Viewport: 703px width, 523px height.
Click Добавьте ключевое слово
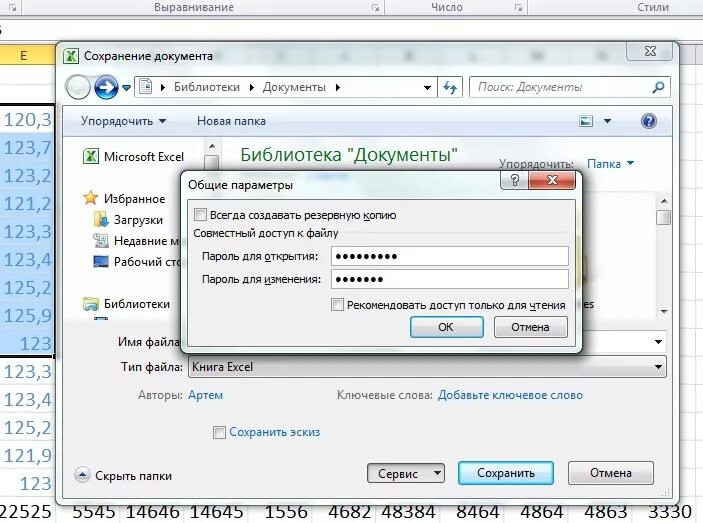click(510, 395)
